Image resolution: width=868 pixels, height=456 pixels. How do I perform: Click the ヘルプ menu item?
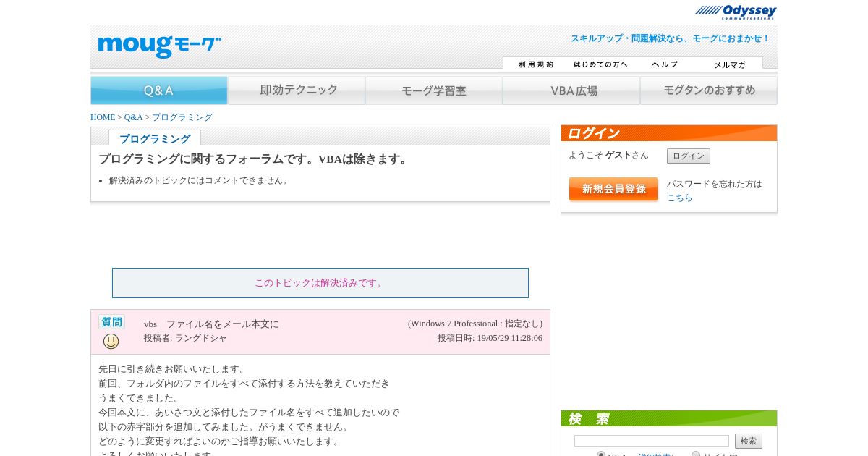pyautogui.click(x=665, y=64)
